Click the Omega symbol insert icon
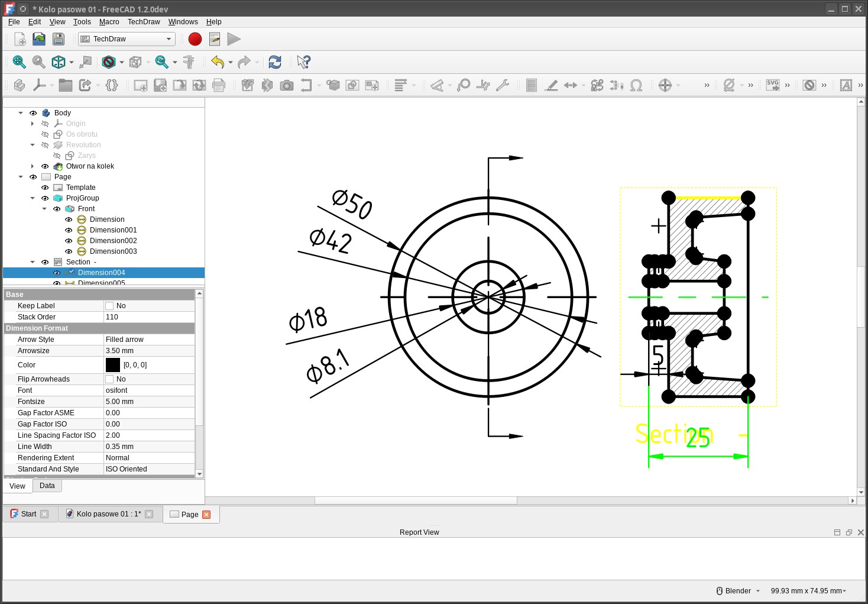868x604 pixels. [x=636, y=85]
